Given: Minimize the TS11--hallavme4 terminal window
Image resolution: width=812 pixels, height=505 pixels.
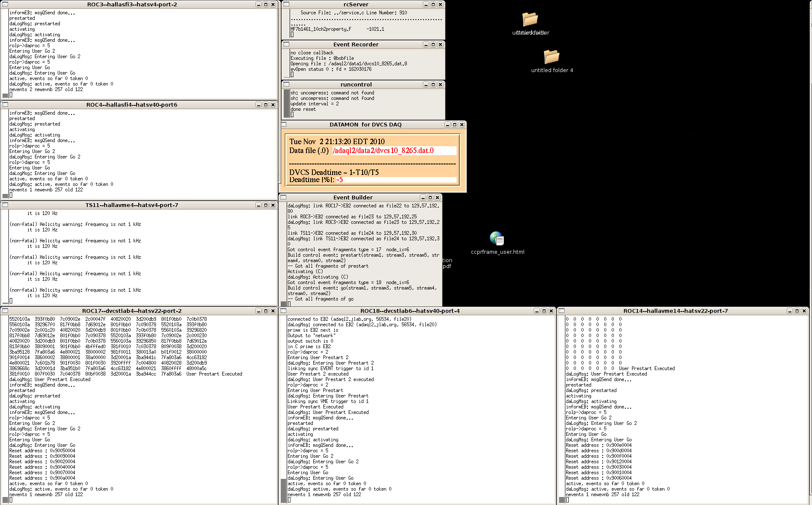Looking at the screenshot, I should 258,205.
